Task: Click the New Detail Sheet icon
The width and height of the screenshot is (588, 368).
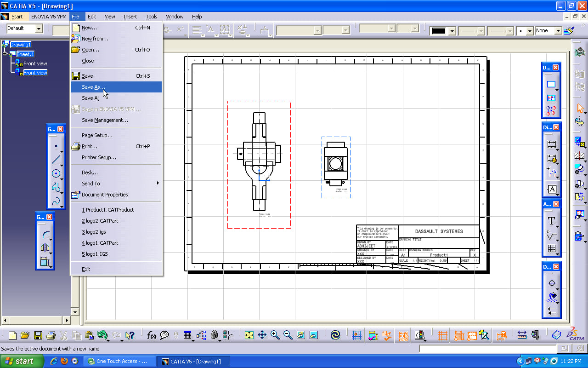Action: 551,98
